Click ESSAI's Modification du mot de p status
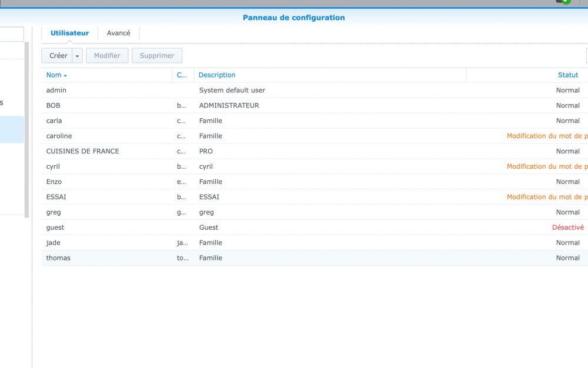This screenshot has width=588, height=368. pos(547,197)
